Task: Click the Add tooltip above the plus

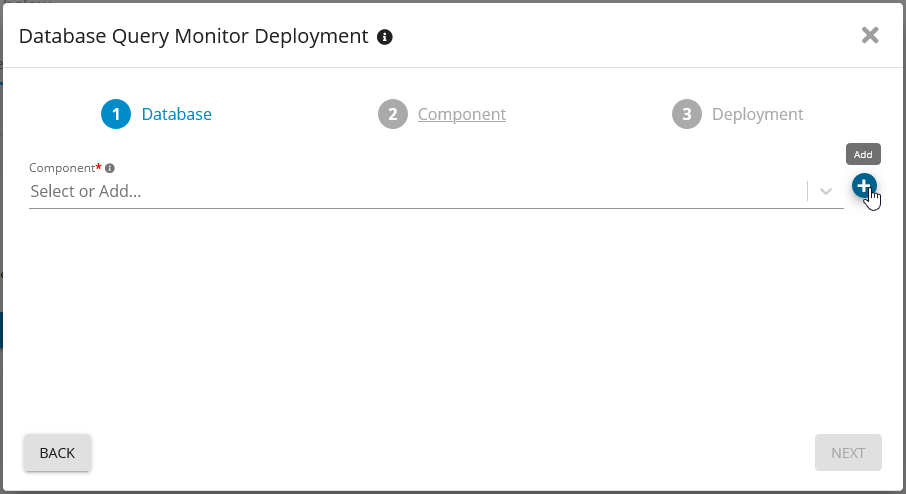Action: pyautogui.click(x=863, y=154)
